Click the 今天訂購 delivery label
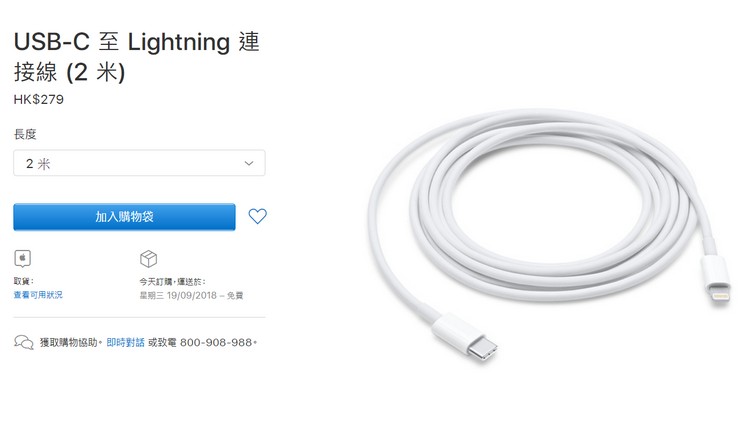This screenshot has height=422, width=750. pyautogui.click(x=172, y=281)
